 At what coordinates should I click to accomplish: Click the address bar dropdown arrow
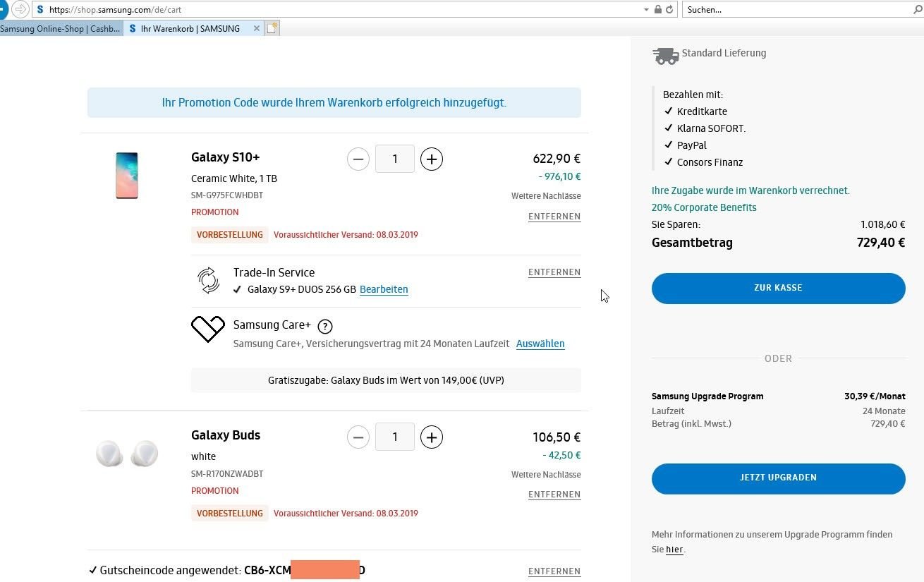(x=647, y=10)
